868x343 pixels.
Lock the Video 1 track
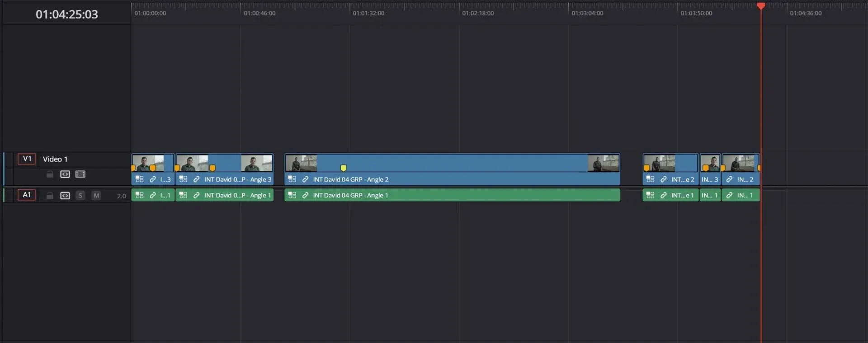click(x=50, y=174)
